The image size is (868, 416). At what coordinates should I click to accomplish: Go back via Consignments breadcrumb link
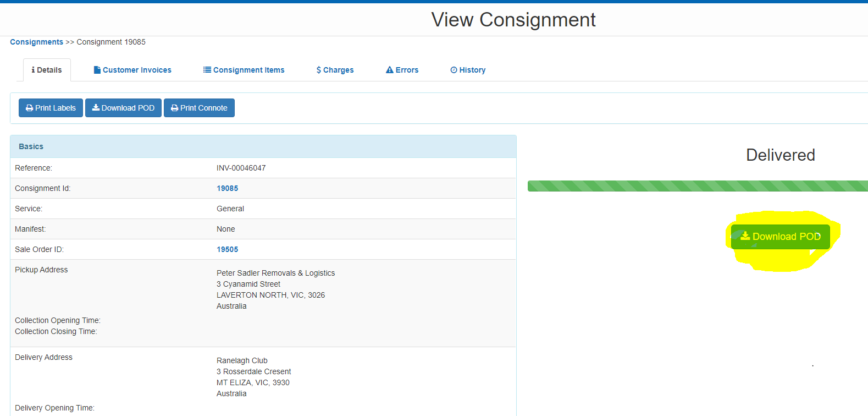[36, 42]
